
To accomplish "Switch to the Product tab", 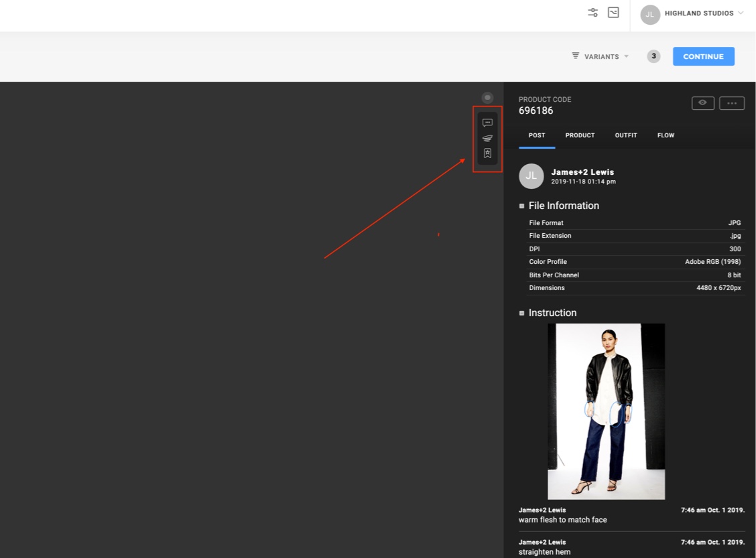I will click(580, 135).
